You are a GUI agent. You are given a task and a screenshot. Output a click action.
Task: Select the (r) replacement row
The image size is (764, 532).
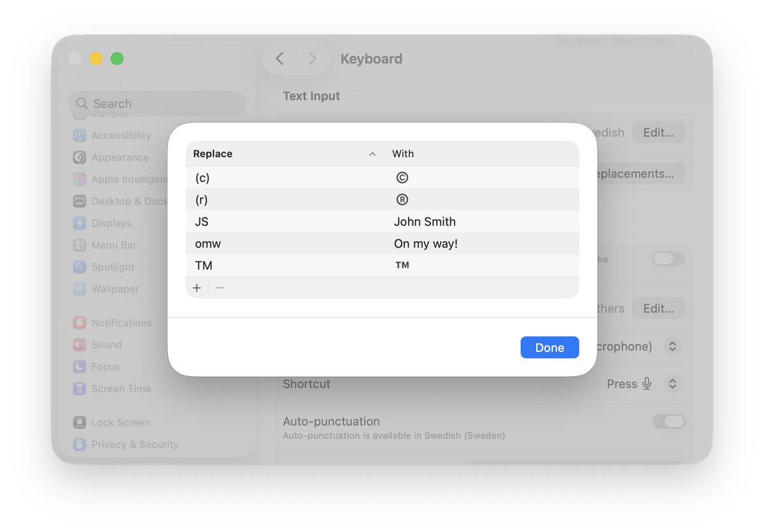[383, 200]
